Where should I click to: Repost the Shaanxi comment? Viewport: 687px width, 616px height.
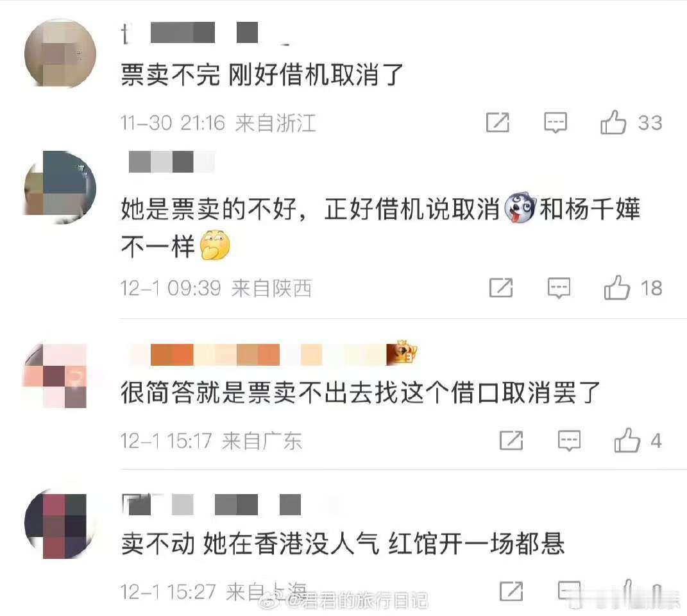coord(501,288)
